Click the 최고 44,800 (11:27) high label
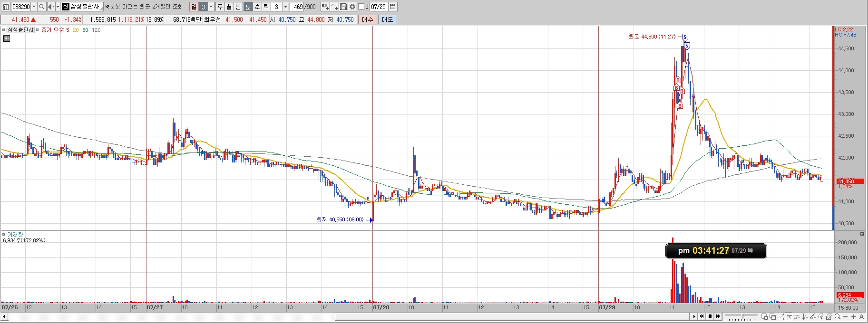This screenshot has width=868, height=323. [652, 37]
